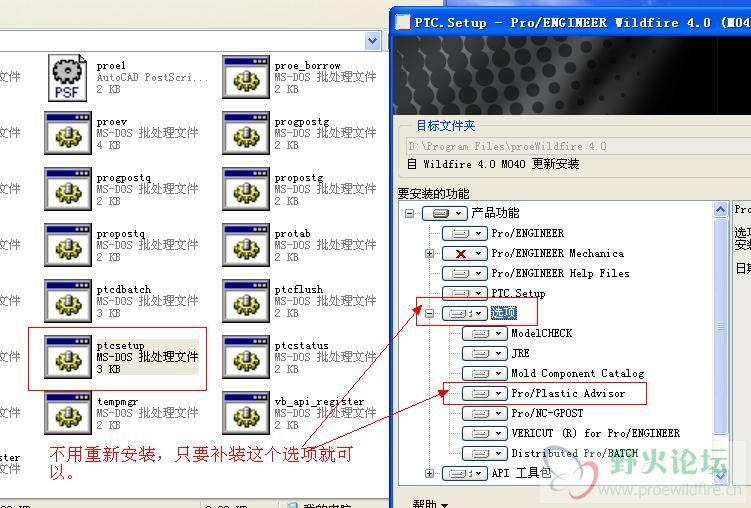Viewport: 751px width, 508px height.
Task: Open install dropdown for Mold Component Catalog
Action: (485, 373)
